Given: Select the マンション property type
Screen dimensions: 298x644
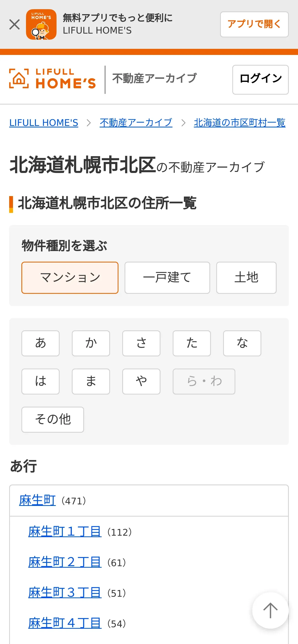Looking at the screenshot, I should pos(70,277).
